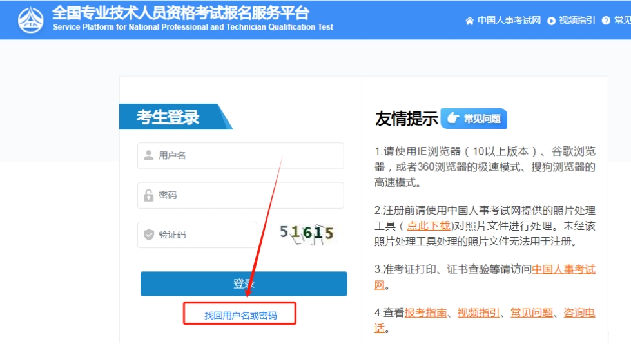Click the PTA logo in the header
The width and height of the screenshot is (631, 364).
(30, 20)
